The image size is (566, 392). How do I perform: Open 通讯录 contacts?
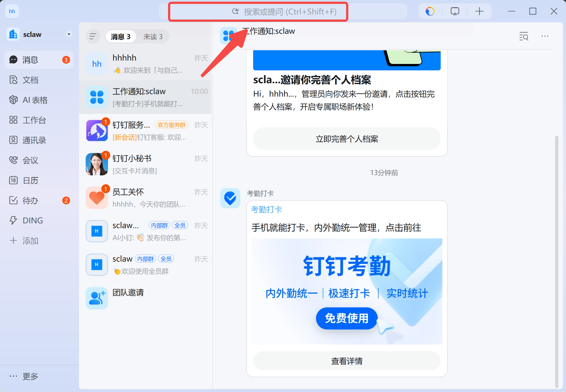34,140
